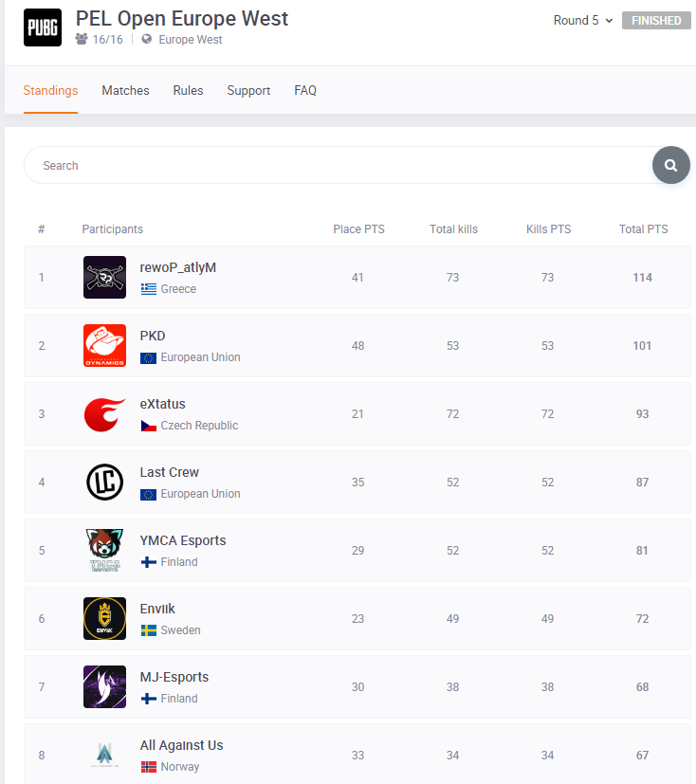The width and height of the screenshot is (696, 784).
Task: Open the FAQ tab
Action: coord(305,90)
